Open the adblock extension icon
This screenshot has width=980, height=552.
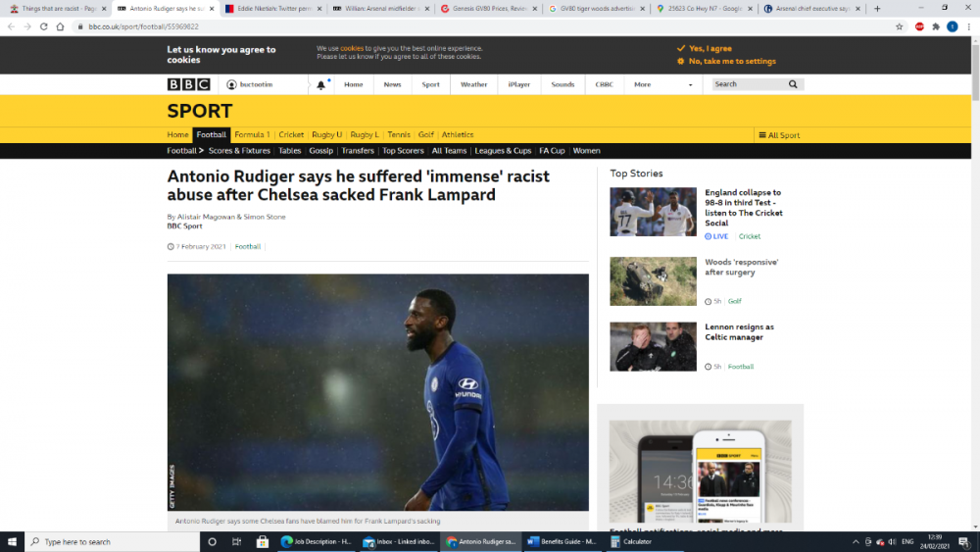click(x=919, y=26)
